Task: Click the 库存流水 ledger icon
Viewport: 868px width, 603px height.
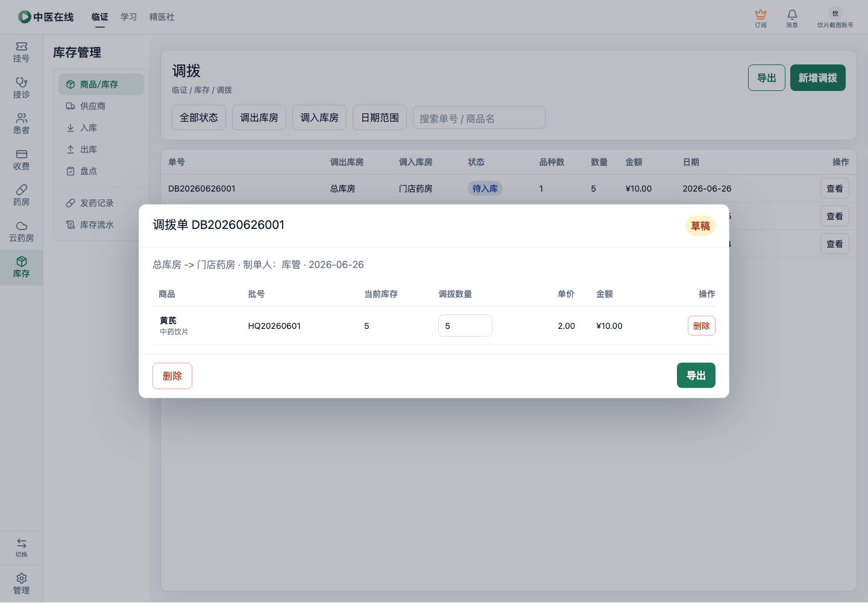Action: pyautogui.click(x=71, y=225)
